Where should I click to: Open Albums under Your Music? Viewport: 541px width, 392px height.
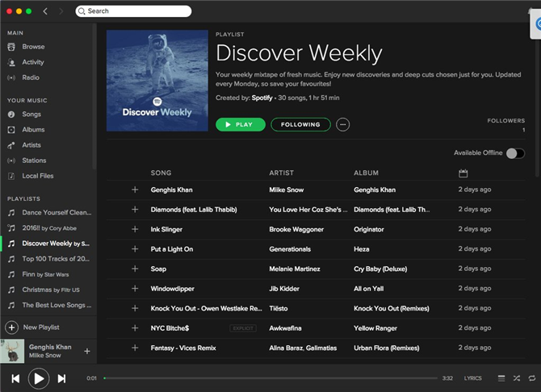pyautogui.click(x=33, y=130)
